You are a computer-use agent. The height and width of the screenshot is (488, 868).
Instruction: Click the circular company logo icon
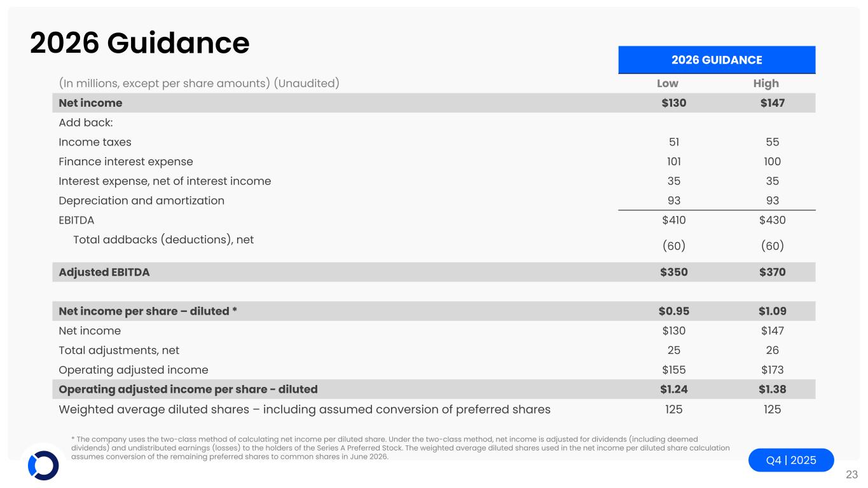point(43,465)
